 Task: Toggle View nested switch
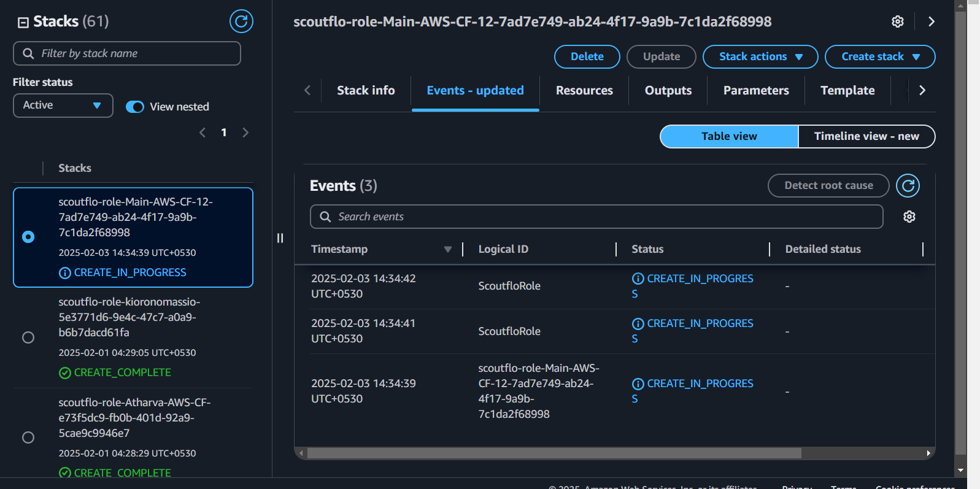coord(135,107)
